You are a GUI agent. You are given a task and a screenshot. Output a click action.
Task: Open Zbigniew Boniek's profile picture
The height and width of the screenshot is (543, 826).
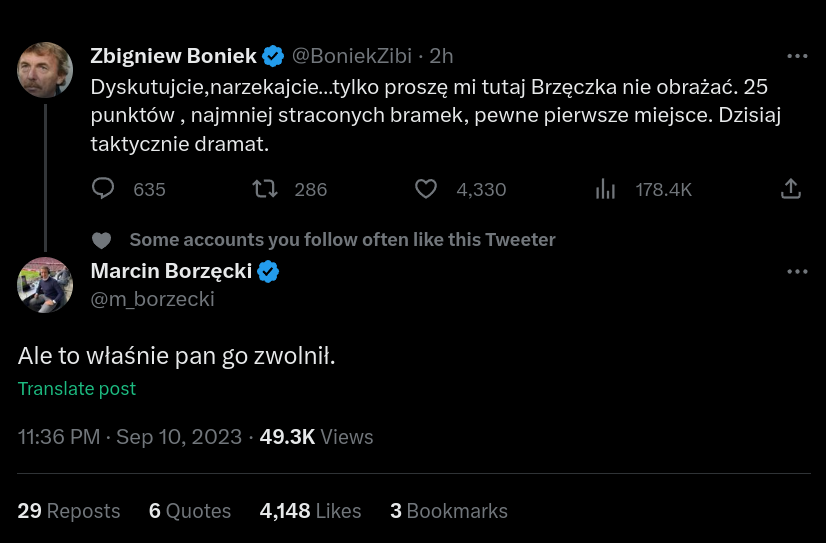pyautogui.click(x=45, y=70)
